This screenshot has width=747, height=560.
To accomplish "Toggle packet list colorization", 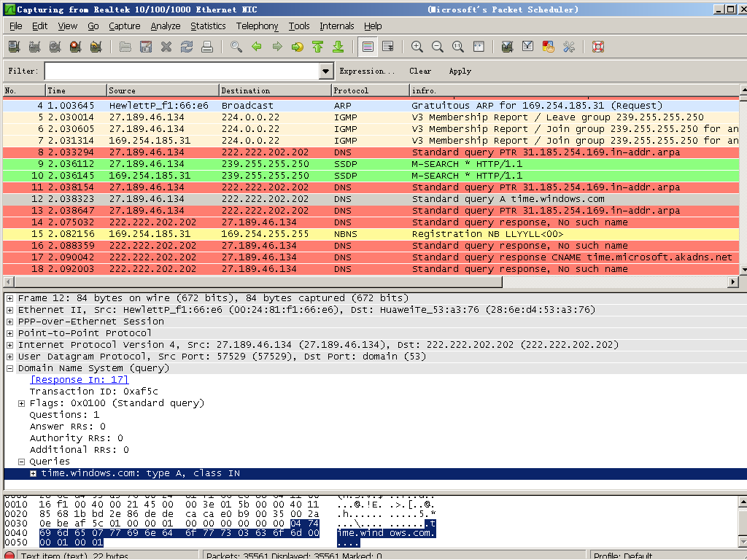I will [x=368, y=47].
